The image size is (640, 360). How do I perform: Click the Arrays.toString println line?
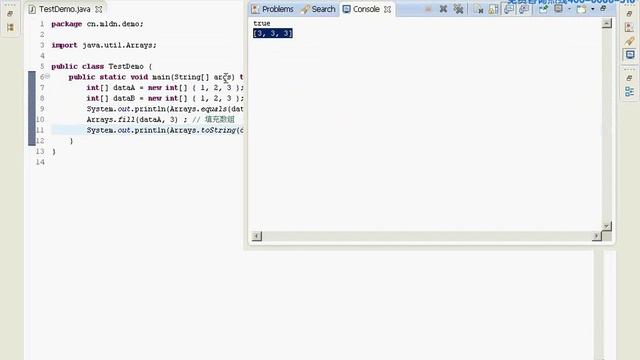[165, 130]
